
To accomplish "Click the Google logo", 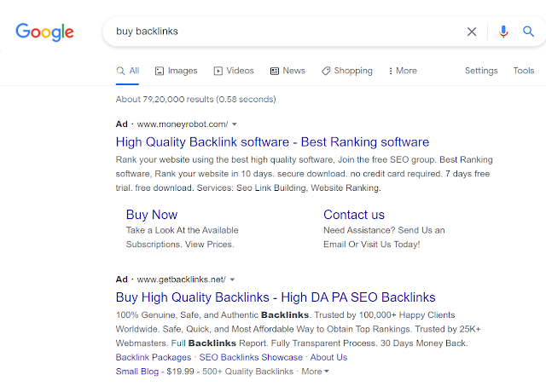I will click(x=44, y=32).
